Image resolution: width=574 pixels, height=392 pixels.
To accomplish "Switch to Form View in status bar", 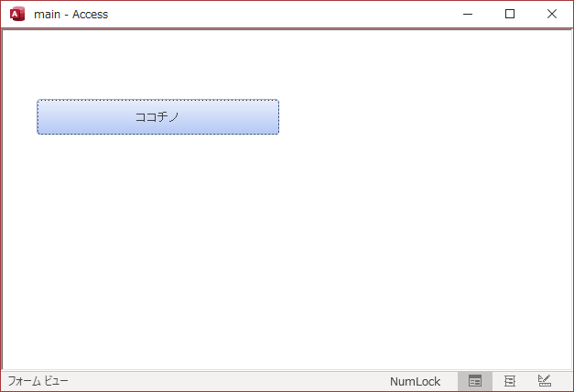I will click(475, 381).
